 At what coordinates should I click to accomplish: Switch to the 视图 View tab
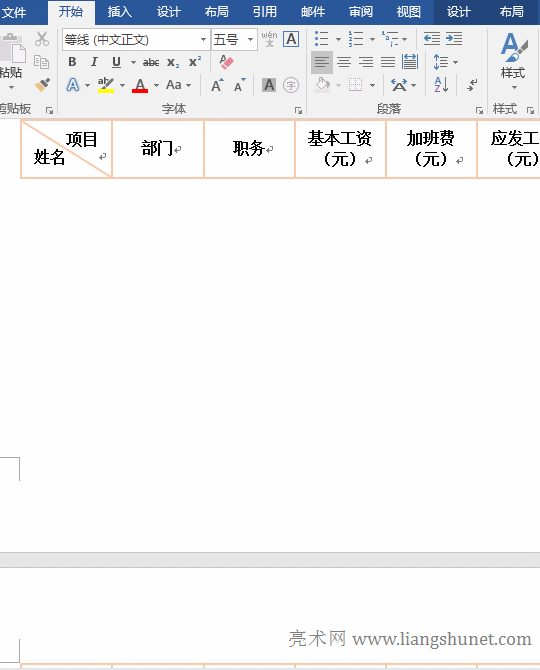[409, 12]
